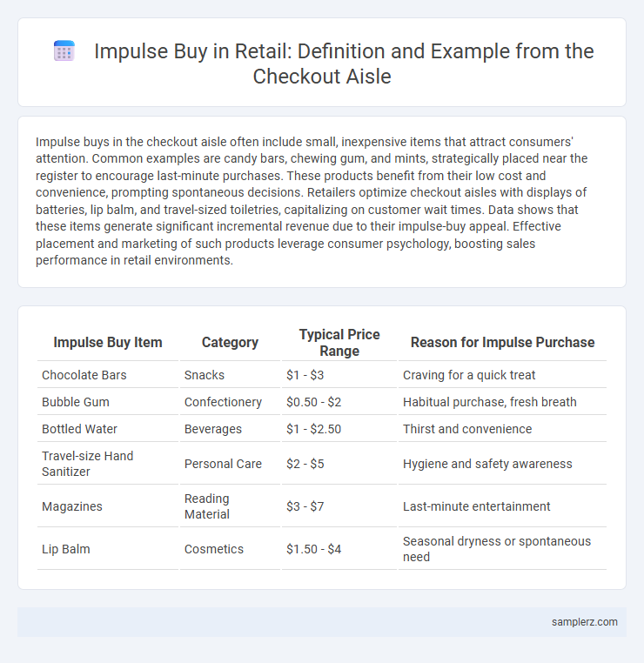Click 'Seasonal dryness or spontaneous need' cell
The height and width of the screenshot is (663, 644).
click(502, 549)
